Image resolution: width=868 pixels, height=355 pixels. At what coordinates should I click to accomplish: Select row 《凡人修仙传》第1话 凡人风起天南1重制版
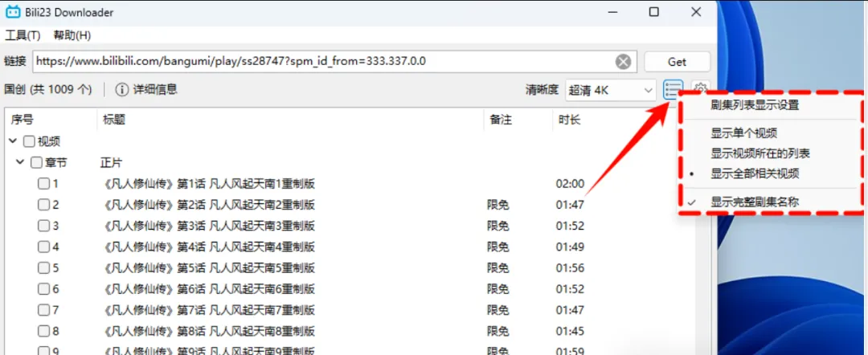210,184
